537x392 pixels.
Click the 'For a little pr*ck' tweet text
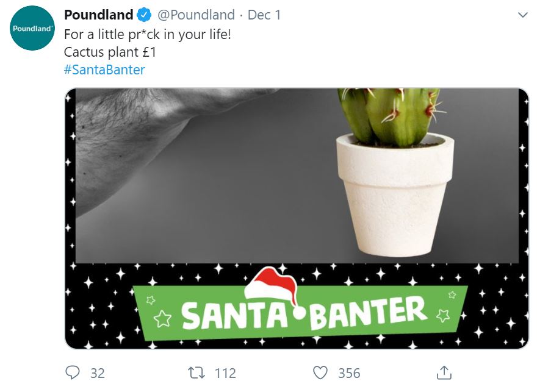coord(148,35)
